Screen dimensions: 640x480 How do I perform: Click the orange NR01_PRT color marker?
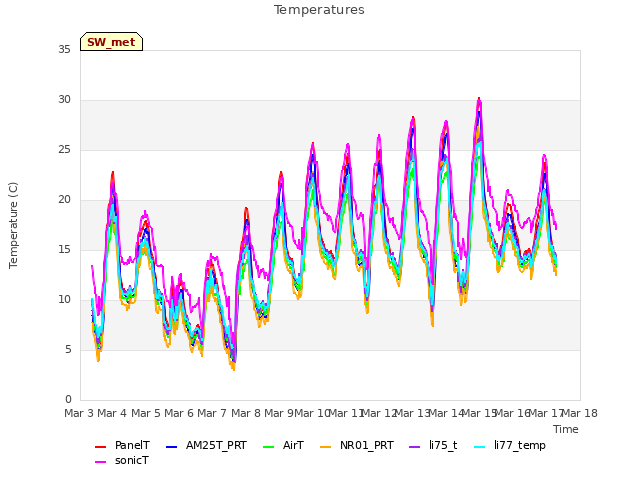coord(326,447)
